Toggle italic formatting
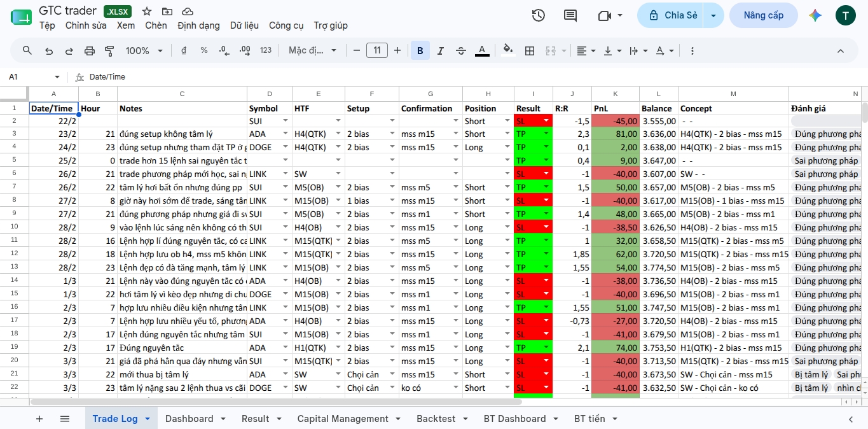The image size is (868, 429). tap(441, 50)
